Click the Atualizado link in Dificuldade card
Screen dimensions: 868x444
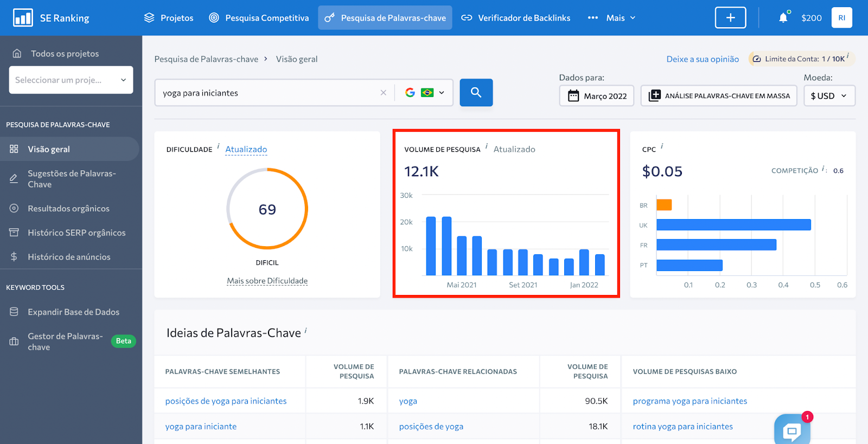click(x=246, y=149)
